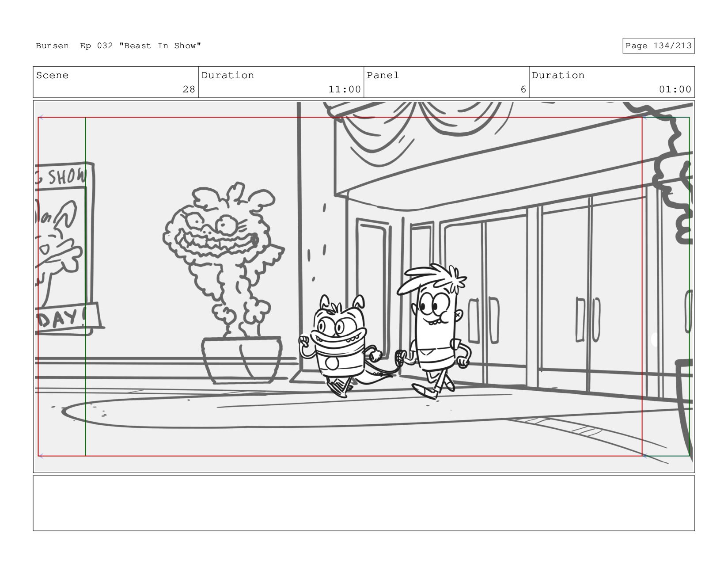
Task: Click the panel duration value '01:00'
Action: pyautogui.click(x=675, y=90)
